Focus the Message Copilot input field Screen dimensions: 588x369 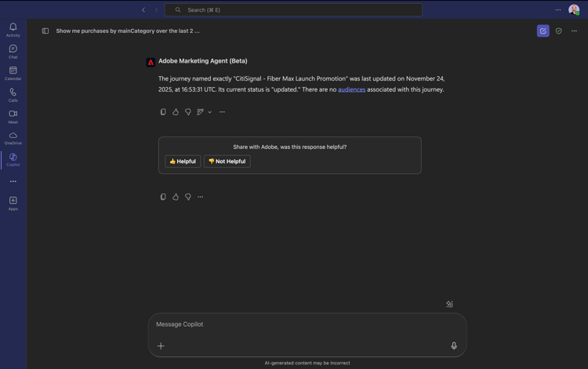pyautogui.click(x=307, y=324)
